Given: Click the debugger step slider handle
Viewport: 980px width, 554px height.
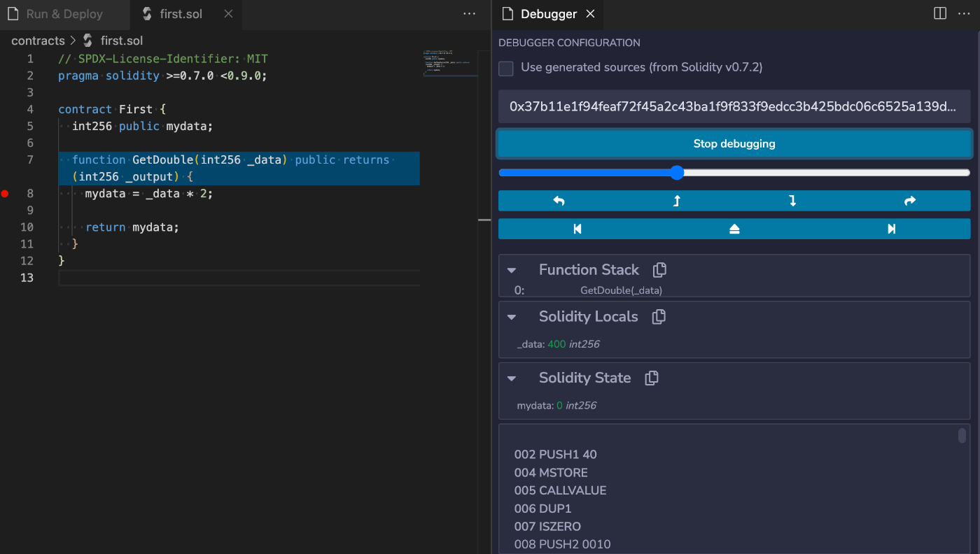Looking at the screenshot, I should (677, 173).
